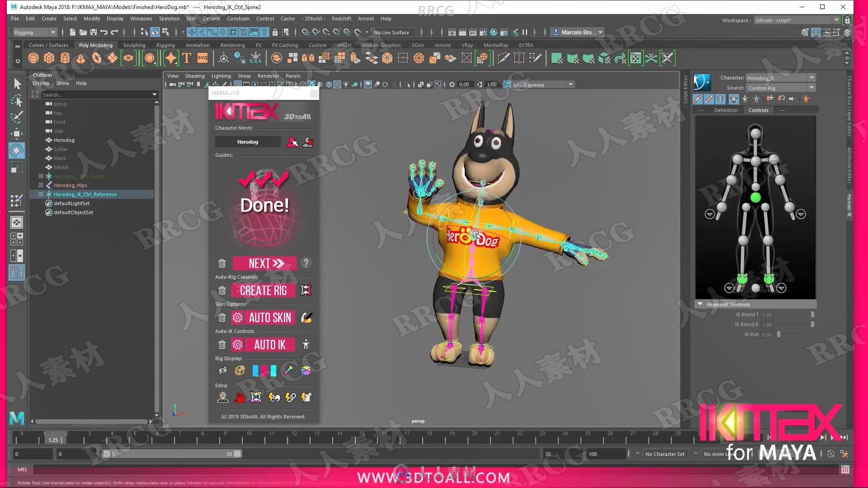Screen dimensions: 868x488
Task: Select the arrow Select tool
Action: coord(17,84)
